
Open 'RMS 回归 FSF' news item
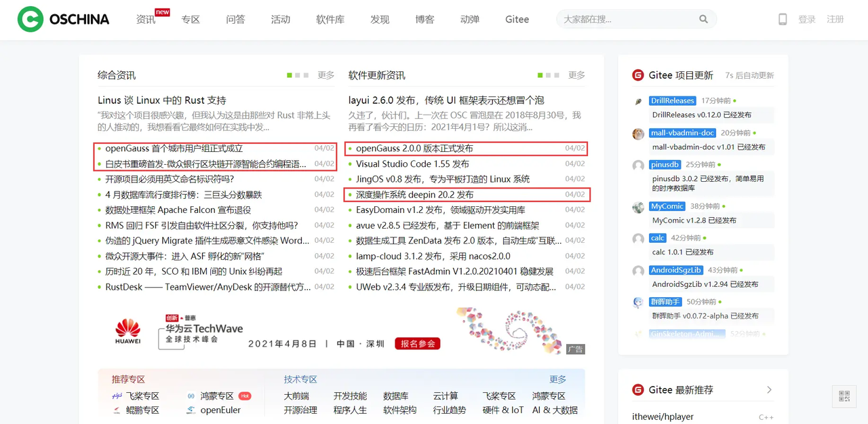202,225
